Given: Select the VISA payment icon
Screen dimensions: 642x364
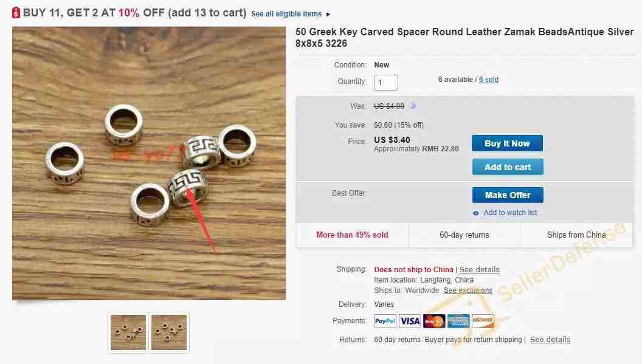Looking at the screenshot, I should (410, 321).
